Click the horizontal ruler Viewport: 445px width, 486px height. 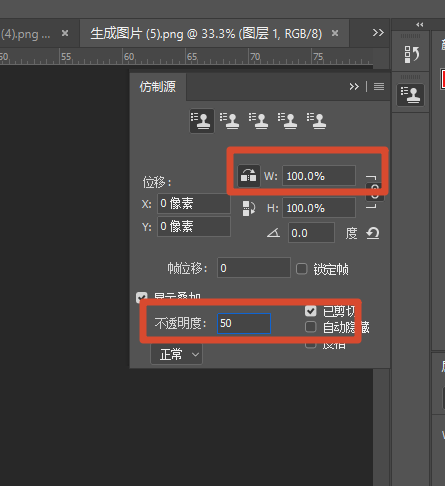(x=186, y=56)
